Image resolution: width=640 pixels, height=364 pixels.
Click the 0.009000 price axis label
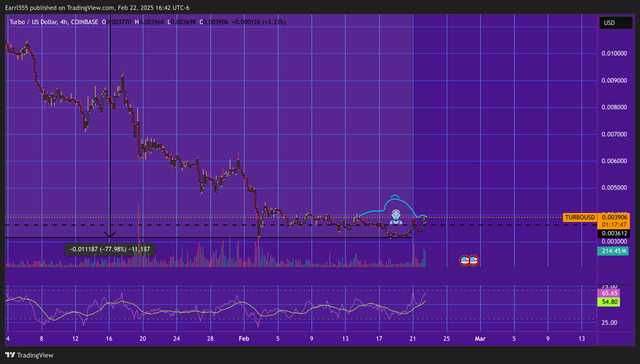point(614,80)
